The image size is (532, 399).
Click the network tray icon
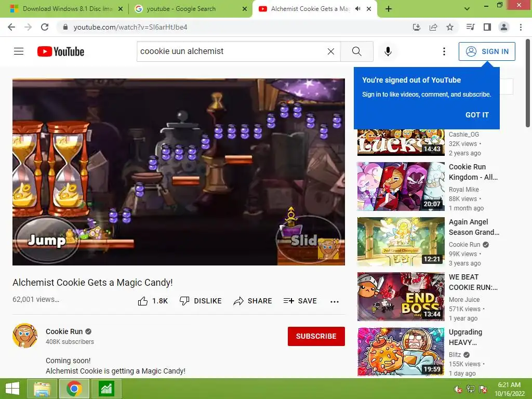pyautogui.click(x=471, y=389)
